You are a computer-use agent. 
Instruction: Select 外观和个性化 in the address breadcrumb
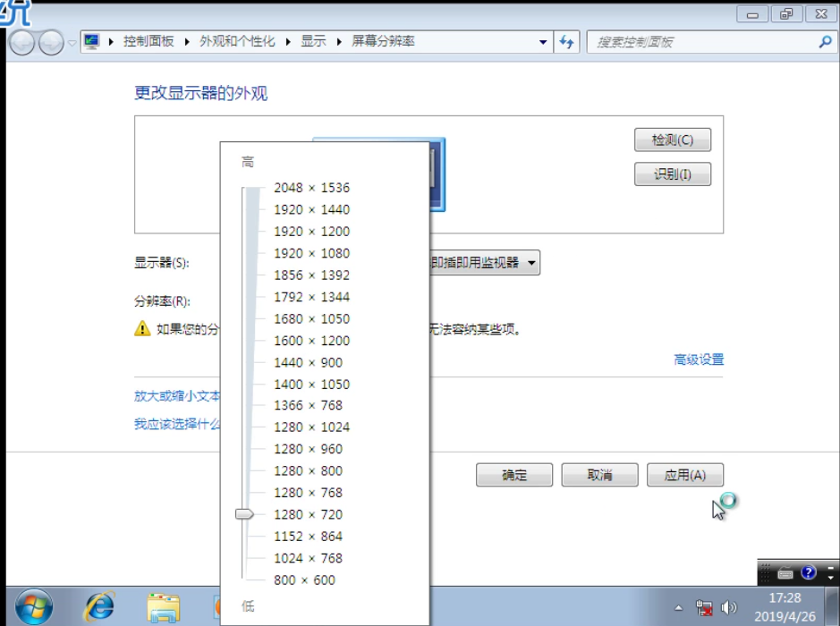(x=237, y=41)
